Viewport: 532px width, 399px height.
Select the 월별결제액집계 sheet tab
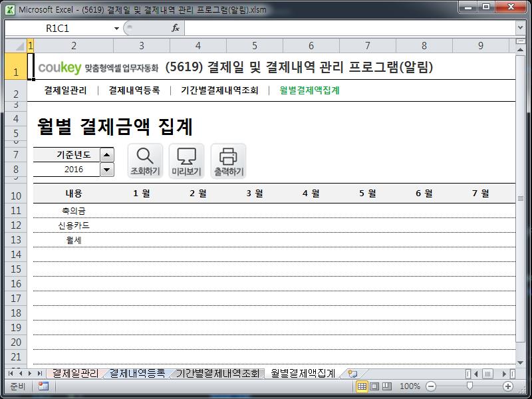coord(303,374)
